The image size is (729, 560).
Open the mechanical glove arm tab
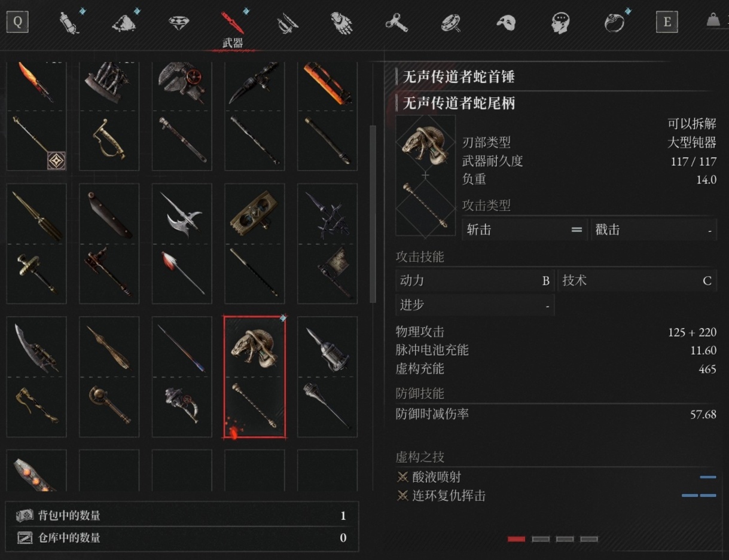pos(341,23)
